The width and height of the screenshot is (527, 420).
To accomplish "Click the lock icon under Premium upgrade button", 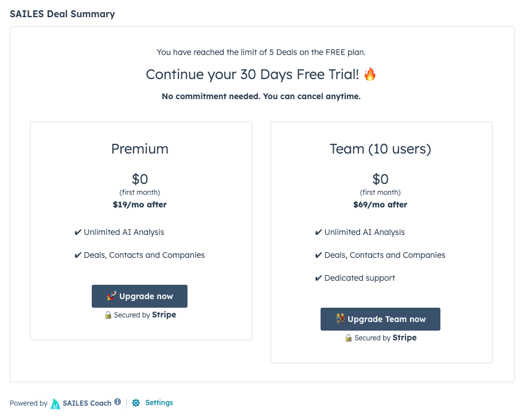I will click(108, 315).
